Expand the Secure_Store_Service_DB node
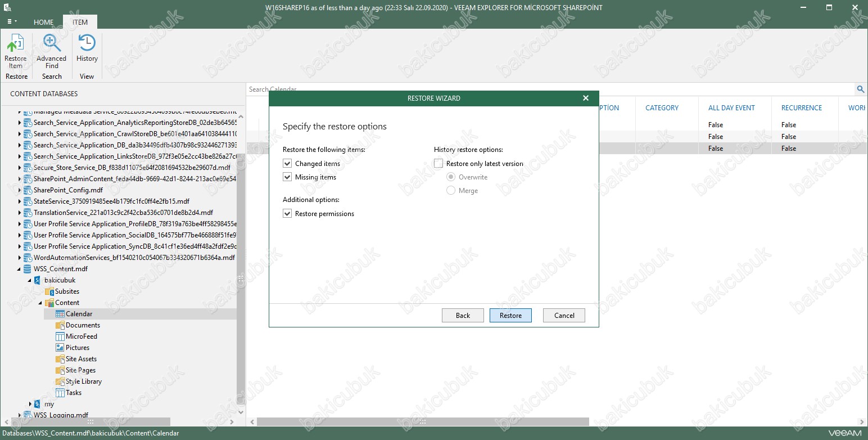 click(x=20, y=168)
